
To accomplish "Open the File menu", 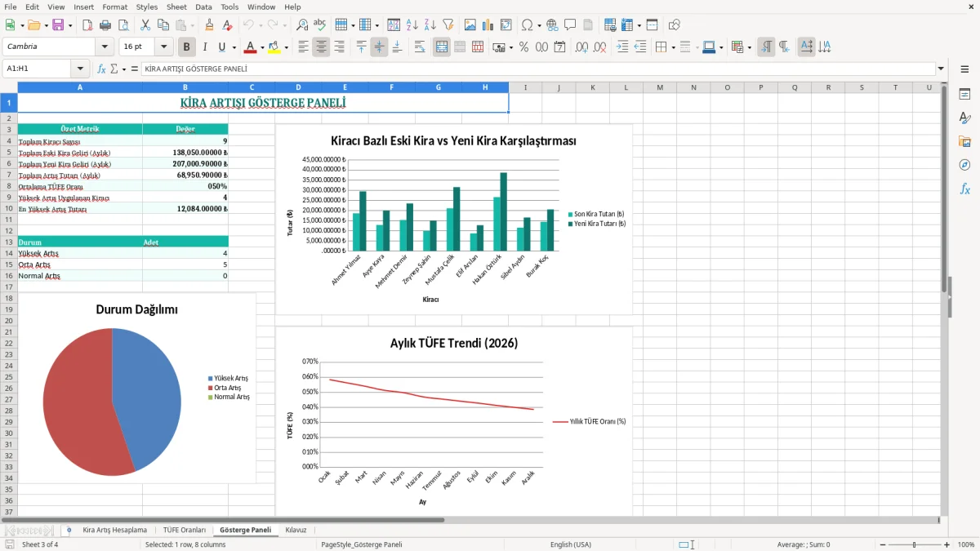I will [x=11, y=7].
